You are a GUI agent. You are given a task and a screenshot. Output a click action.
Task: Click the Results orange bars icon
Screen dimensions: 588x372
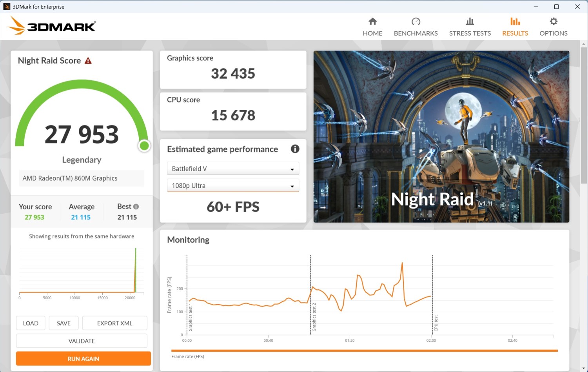click(515, 22)
